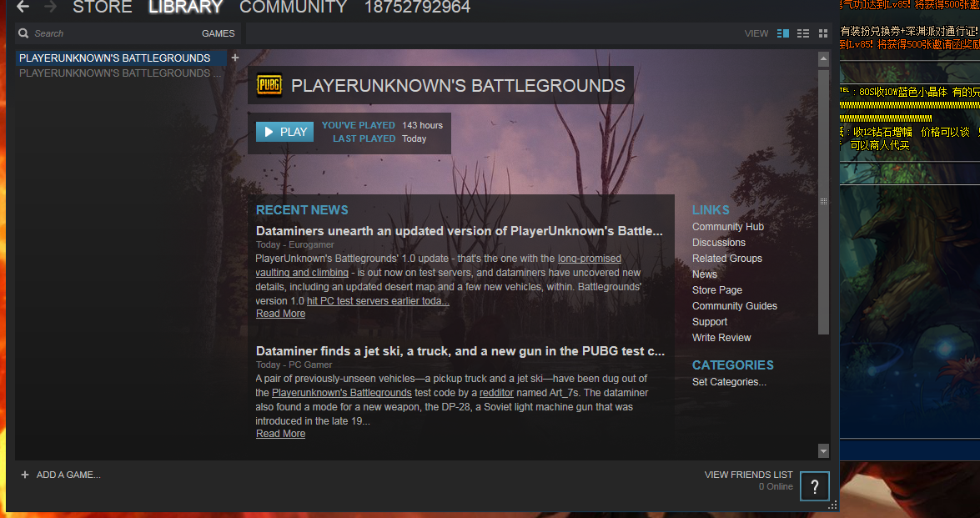Open the COMMUNITY tab
This screenshot has height=518, width=980.
click(293, 7)
